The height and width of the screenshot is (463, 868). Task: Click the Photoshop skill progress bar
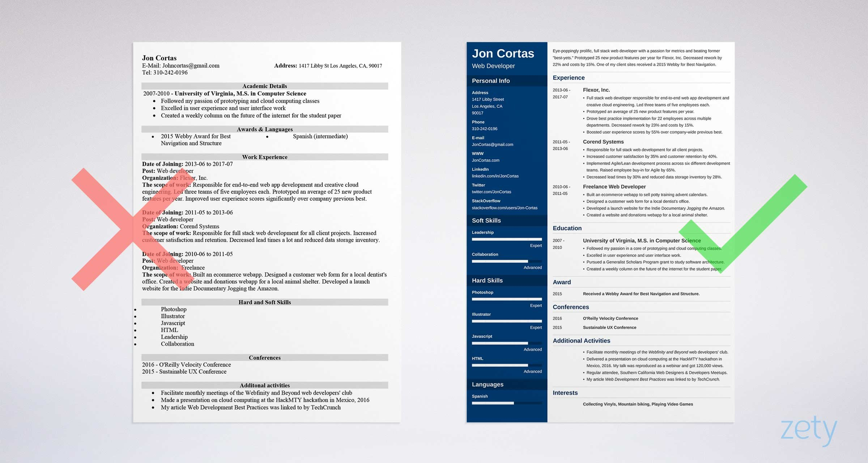click(503, 300)
